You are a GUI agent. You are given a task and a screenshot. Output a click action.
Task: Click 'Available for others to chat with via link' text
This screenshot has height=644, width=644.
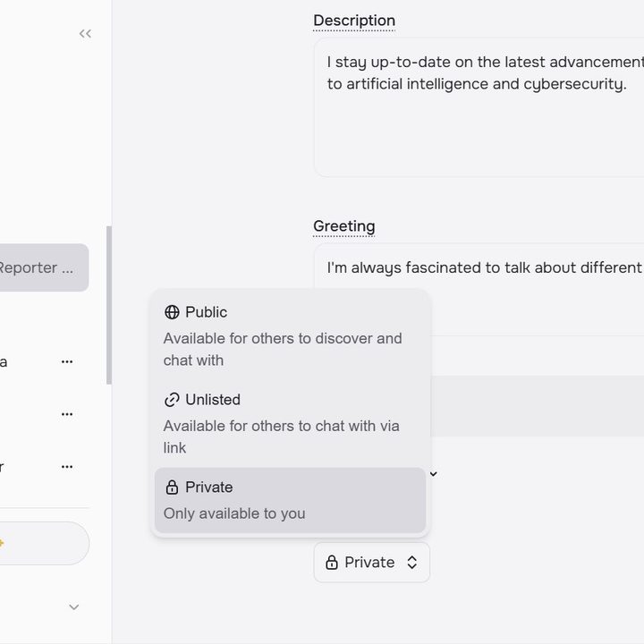[282, 437]
